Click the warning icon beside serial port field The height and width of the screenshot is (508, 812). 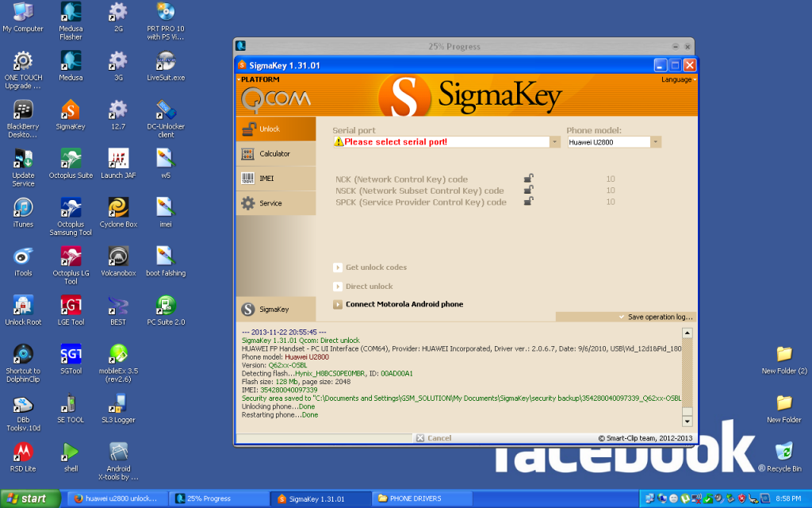tap(339, 141)
